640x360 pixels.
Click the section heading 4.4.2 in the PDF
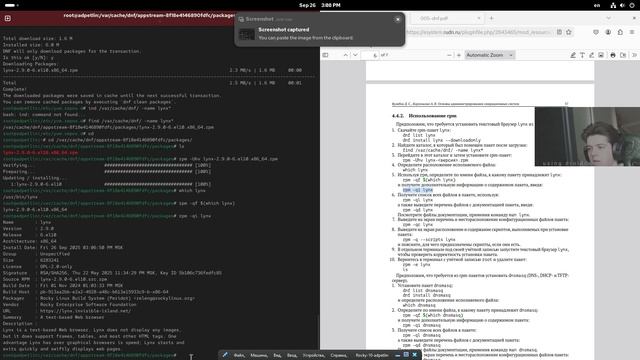point(424,116)
